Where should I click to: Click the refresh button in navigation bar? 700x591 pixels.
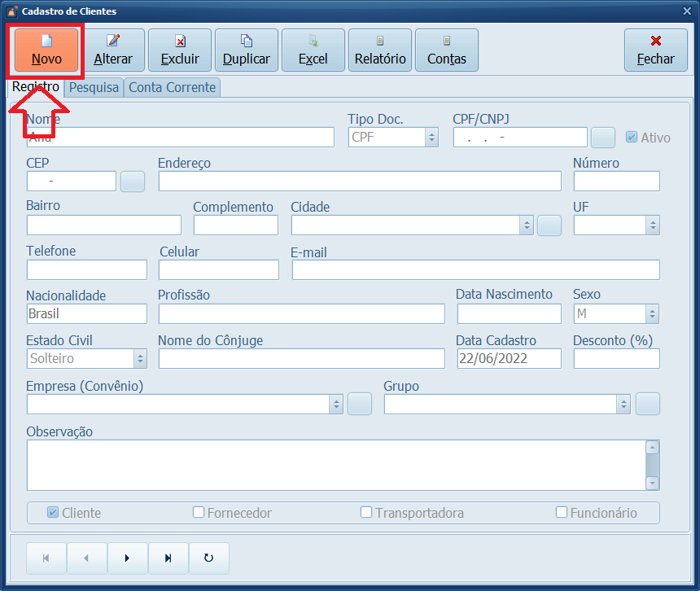pos(209,558)
